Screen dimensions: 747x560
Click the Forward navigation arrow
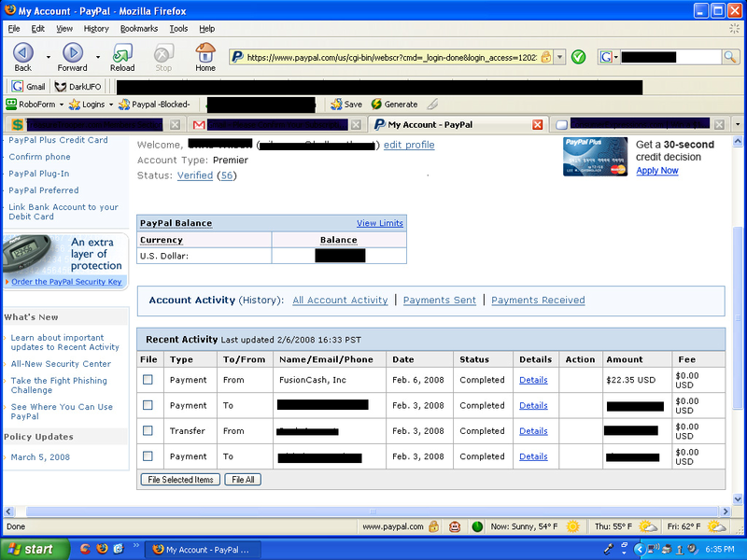(72, 53)
